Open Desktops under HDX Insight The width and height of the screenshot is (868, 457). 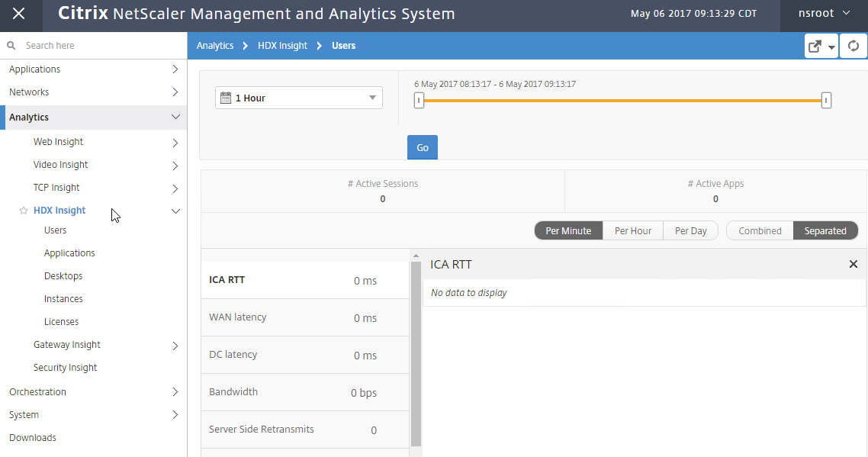point(63,276)
